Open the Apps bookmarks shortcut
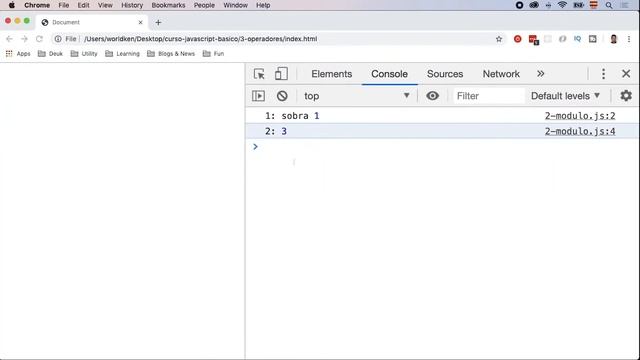 pyautogui.click(x=18, y=53)
